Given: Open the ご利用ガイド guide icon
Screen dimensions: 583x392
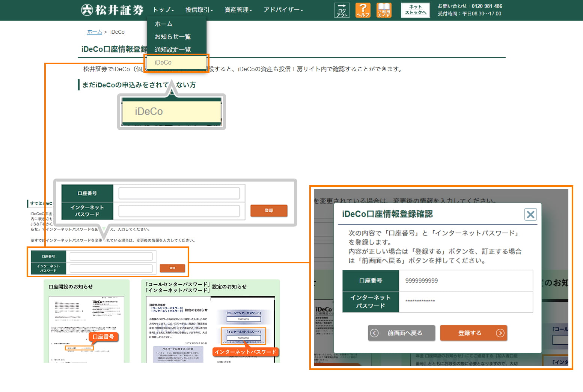Looking at the screenshot, I should pyautogui.click(x=384, y=10).
